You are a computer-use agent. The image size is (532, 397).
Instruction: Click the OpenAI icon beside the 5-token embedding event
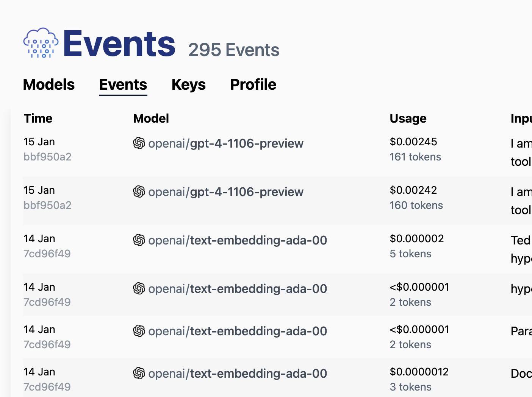click(139, 240)
